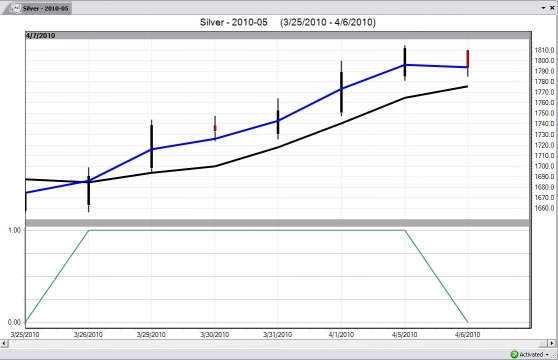Click the gray divider bar between chart panes

tap(278, 223)
